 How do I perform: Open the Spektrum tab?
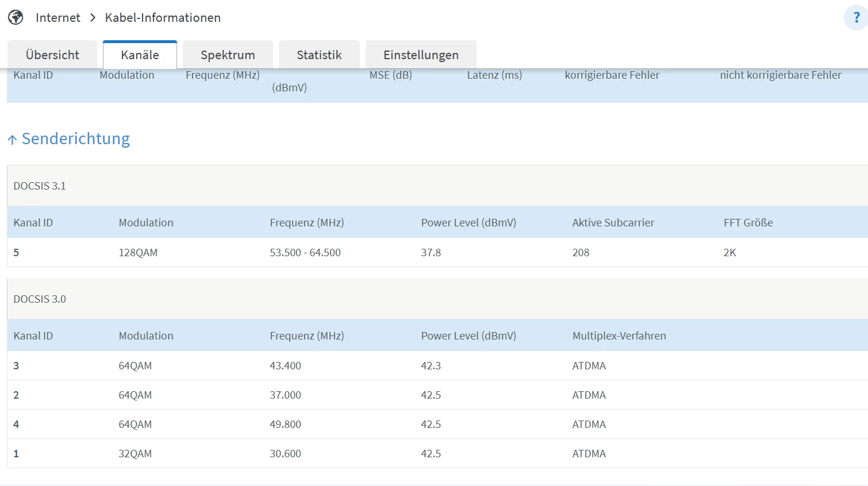coord(228,55)
